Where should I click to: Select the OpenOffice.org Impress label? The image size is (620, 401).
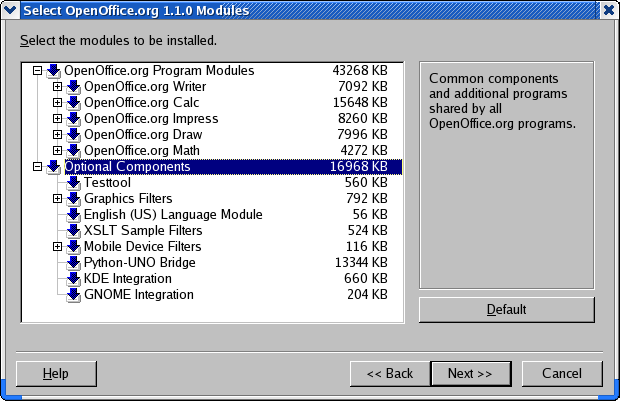[x=151, y=118]
